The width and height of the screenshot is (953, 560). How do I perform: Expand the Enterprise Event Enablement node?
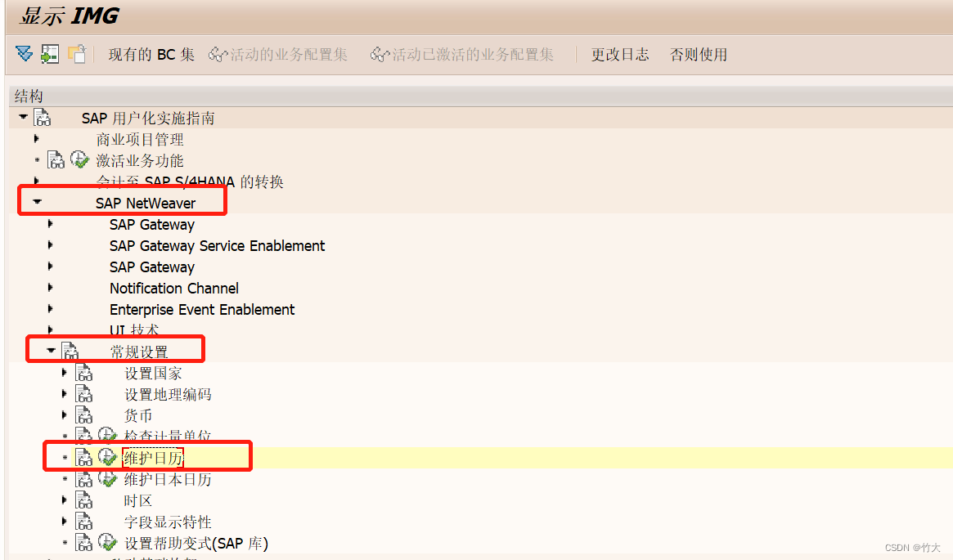51,308
